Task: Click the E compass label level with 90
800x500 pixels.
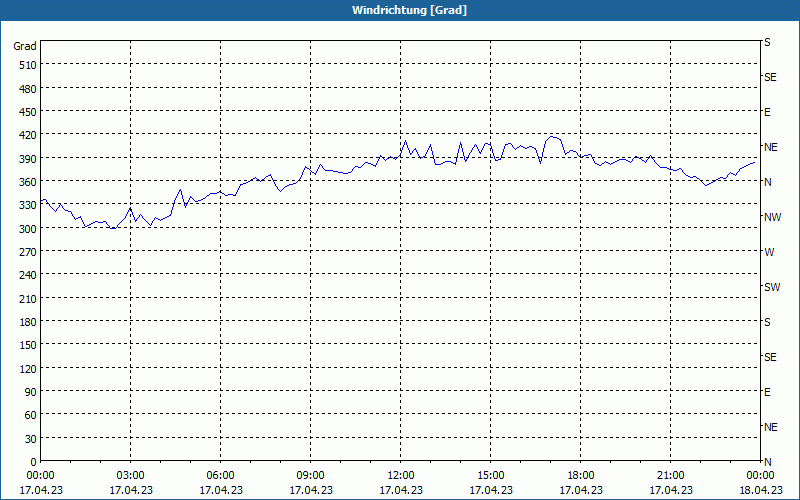Action: (x=767, y=392)
